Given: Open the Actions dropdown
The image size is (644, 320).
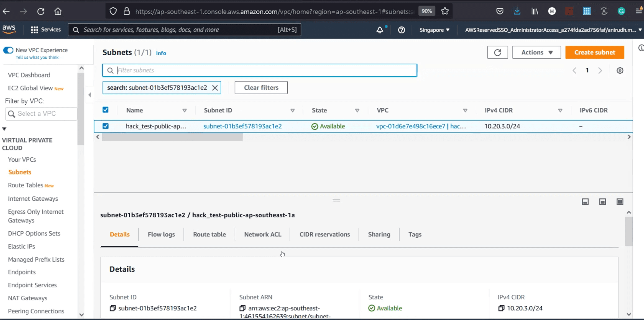Looking at the screenshot, I should (x=537, y=52).
